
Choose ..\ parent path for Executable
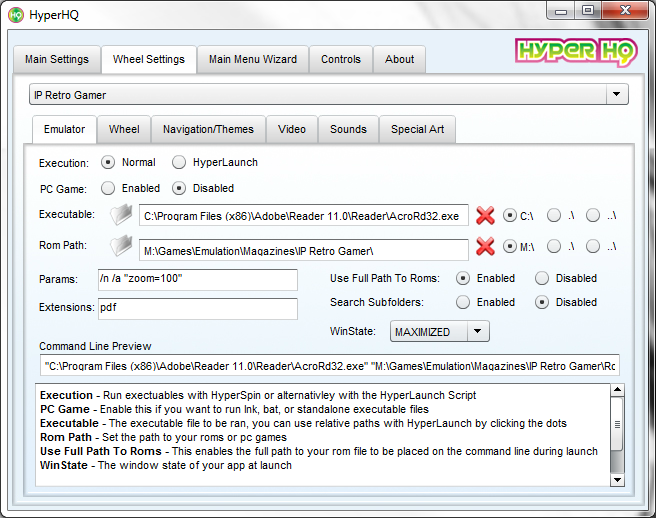[x=592, y=215]
